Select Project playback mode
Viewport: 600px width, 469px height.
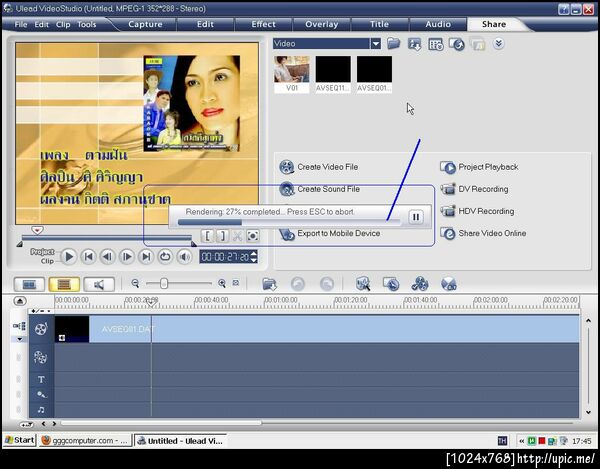point(42,252)
